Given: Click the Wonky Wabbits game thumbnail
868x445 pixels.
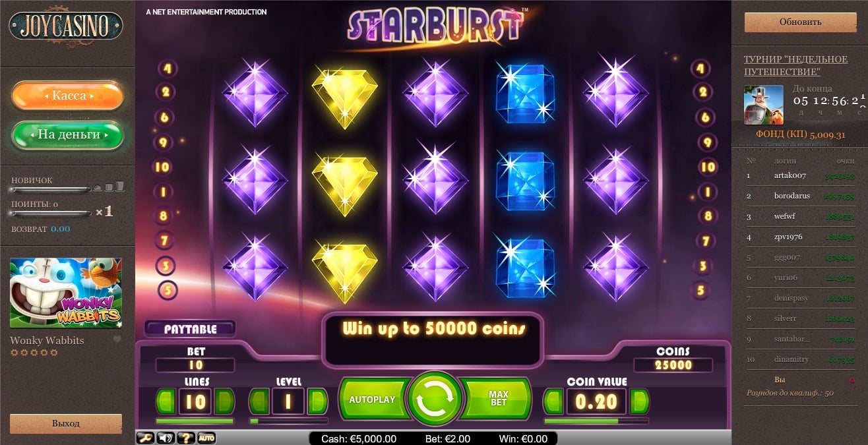Looking at the screenshot, I should (x=66, y=293).
